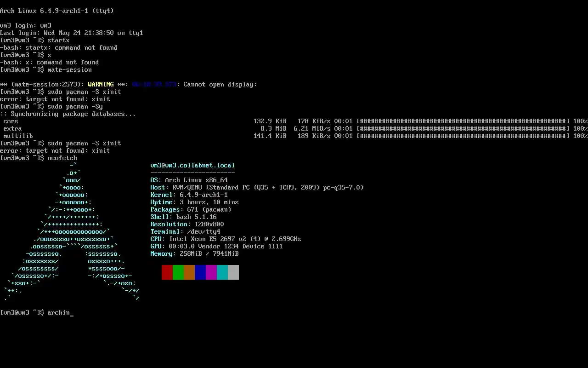Click the 'Host: KVM/QEMU' line

click(257, 187)
